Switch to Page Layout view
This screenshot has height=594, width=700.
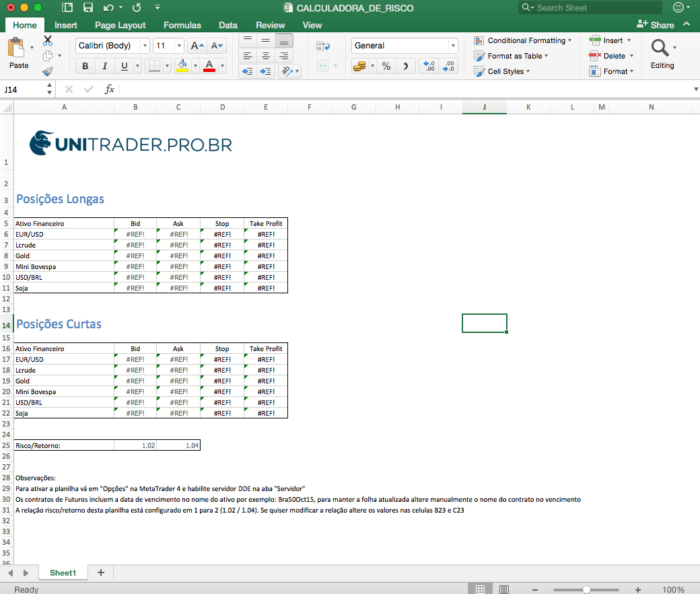coord(504,589)
